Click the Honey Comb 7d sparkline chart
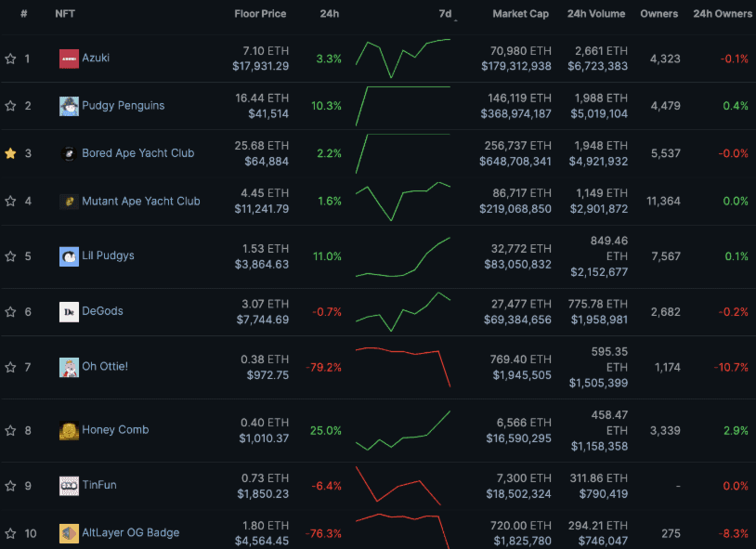 coord(402,431)
